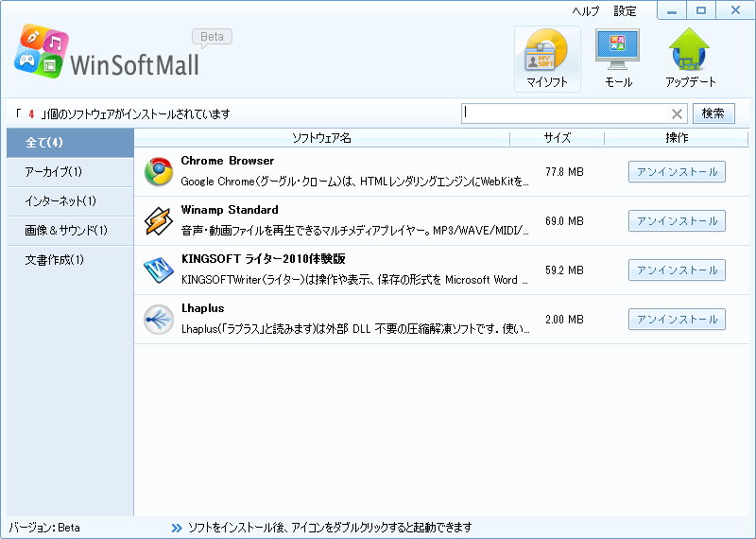756x539 pixels.
Task: Click the バージョン: Beta status text
Action: pyautogui.click(x=44, y=528)
